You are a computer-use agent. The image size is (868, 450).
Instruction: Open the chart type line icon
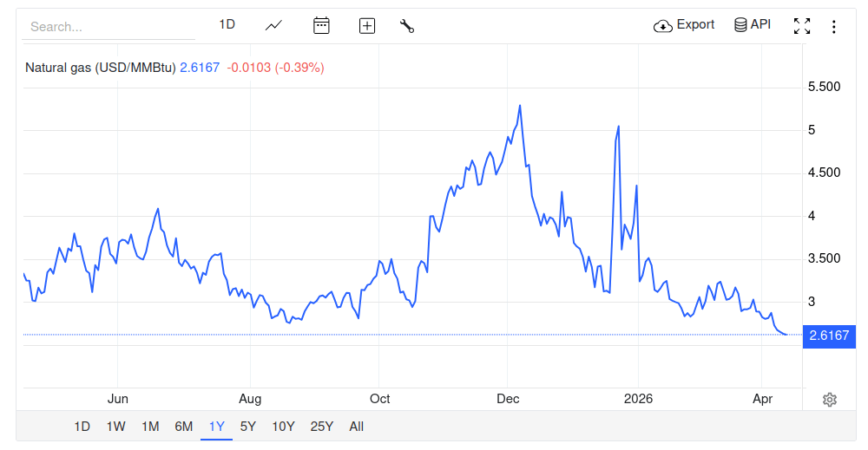(273, 25)
